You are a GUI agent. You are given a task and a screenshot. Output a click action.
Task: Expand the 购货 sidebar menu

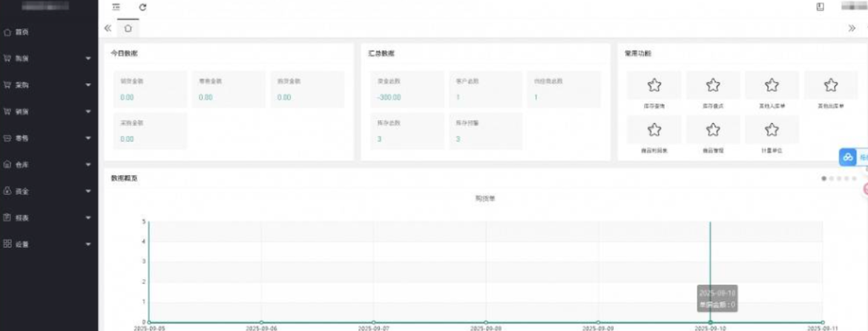(x=48, y=59)
